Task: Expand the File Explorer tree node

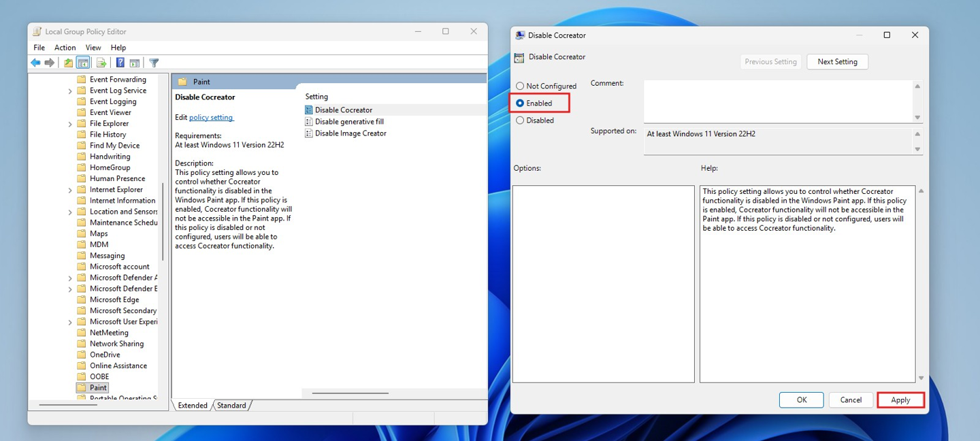Action: coord(70,124)
